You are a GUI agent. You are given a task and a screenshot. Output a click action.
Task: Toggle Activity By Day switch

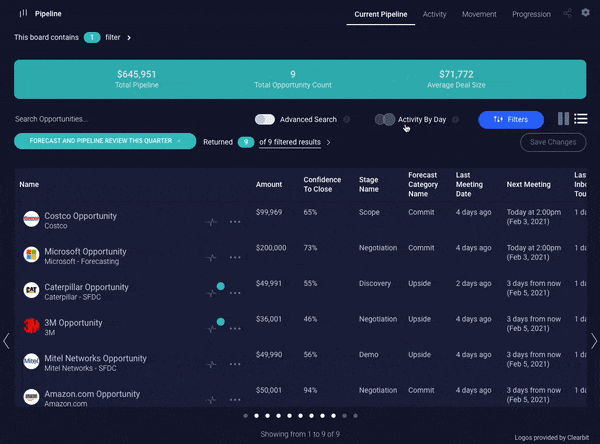pos(385,120)
